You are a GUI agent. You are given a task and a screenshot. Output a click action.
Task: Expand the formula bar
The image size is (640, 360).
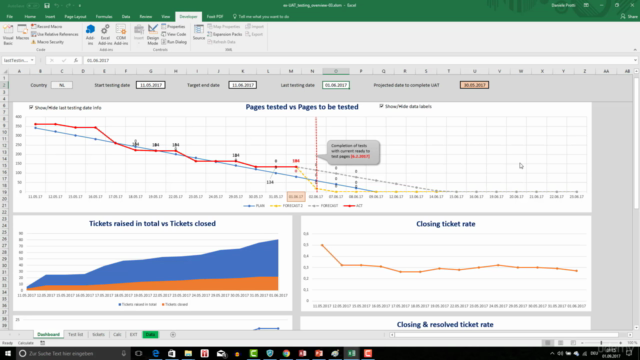(636, 60)
